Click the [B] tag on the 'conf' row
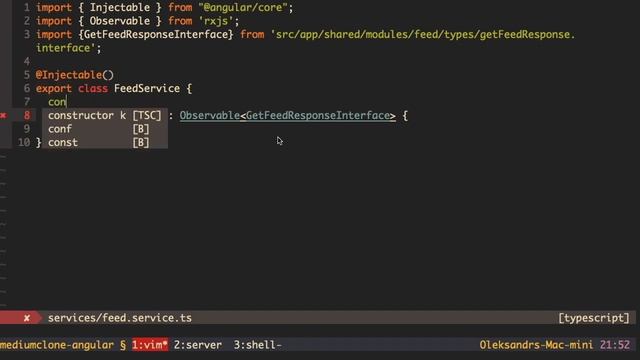Viewport: 640px width, 360px height. [141, 129]
